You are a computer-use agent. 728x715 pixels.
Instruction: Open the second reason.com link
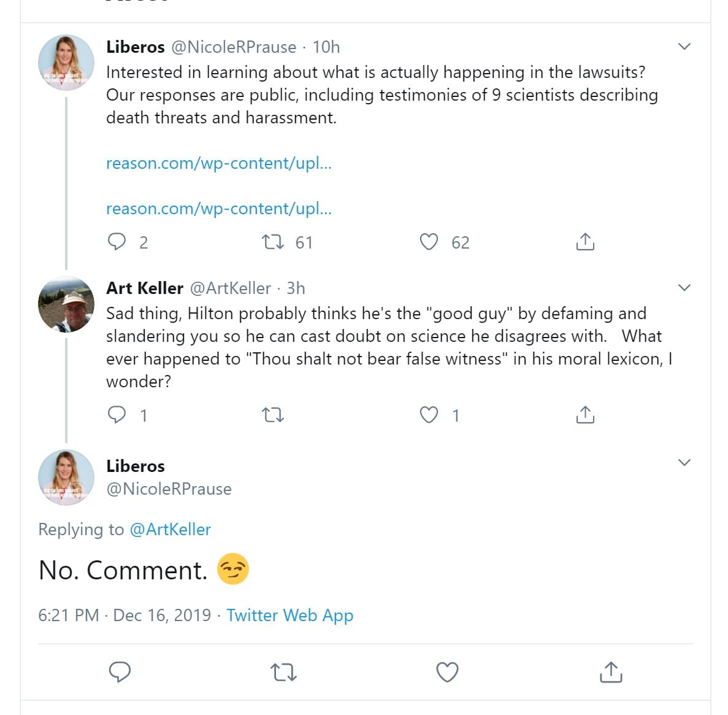pos(219,209)
